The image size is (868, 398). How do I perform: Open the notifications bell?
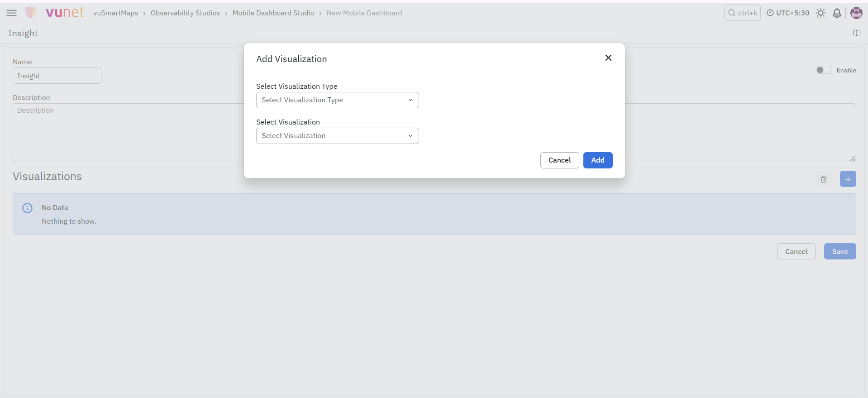point(837,13)
